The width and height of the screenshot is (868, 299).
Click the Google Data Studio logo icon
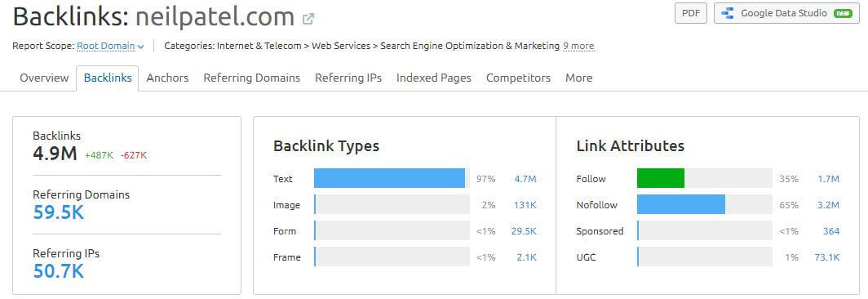(x=728, y=13)
